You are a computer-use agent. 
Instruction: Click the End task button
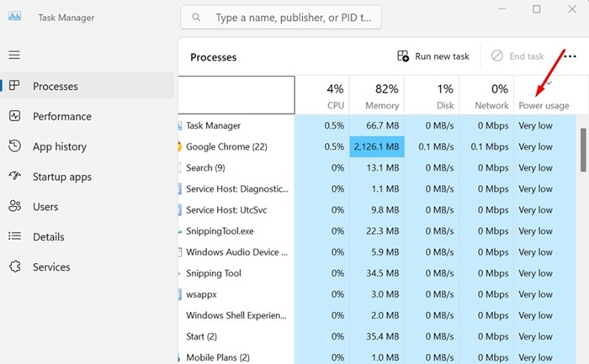[518, 56]
